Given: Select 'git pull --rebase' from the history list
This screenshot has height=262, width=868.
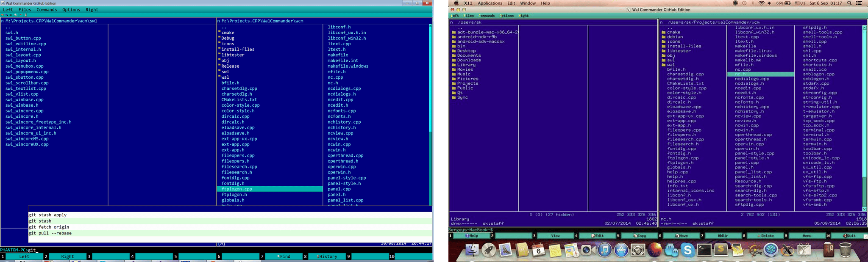Looking at the screenshot, I should point(50,233).
